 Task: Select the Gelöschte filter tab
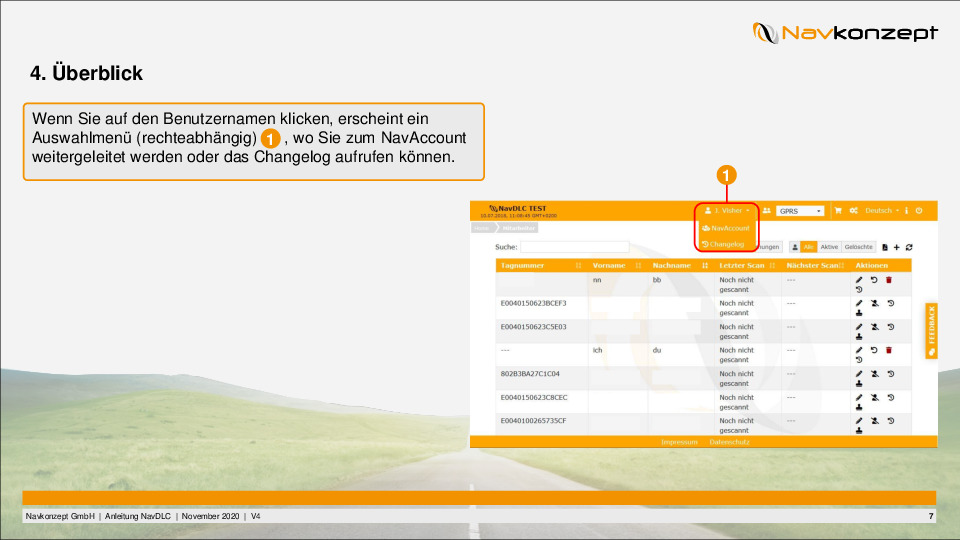pyautogui.click(x=858, y=247)
